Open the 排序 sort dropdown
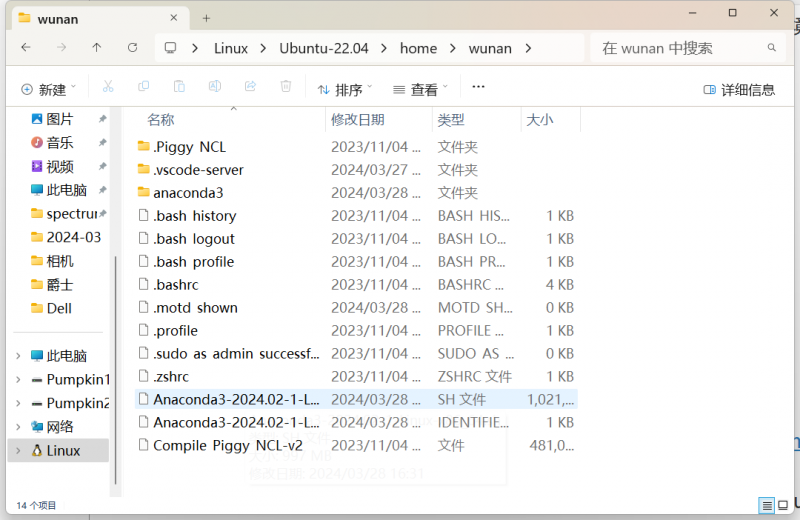 pos(345,89)
